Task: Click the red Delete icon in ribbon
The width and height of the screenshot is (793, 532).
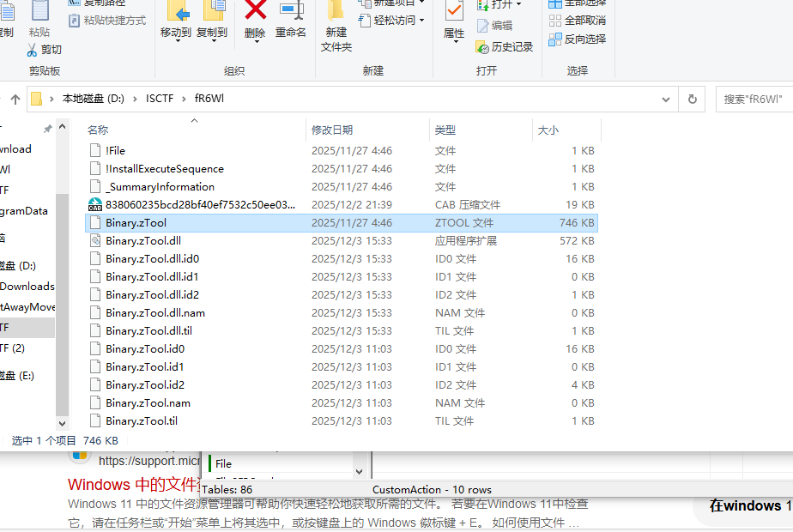Action: 255,12
